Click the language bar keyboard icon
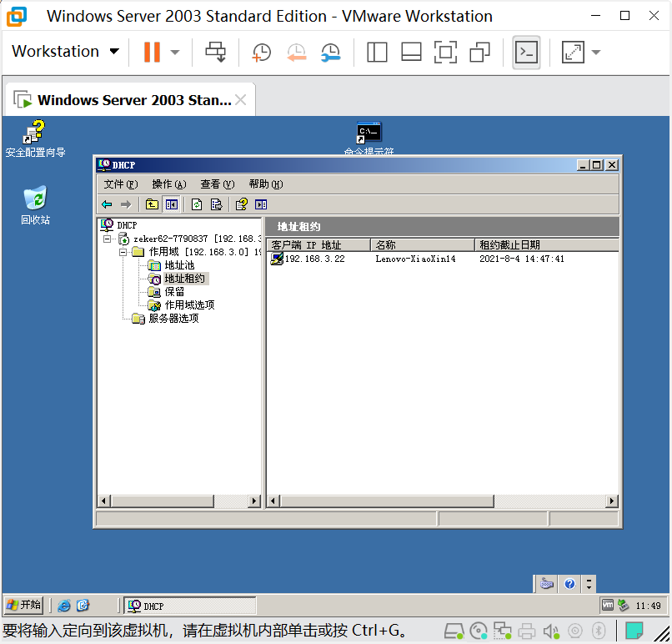The width and height of the screenshot is (672, 644). pos(547,584)
